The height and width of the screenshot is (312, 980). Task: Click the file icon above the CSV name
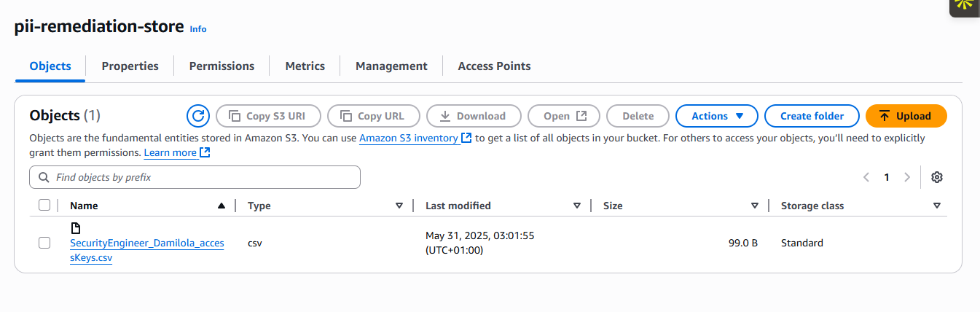[x=75, y=228]
